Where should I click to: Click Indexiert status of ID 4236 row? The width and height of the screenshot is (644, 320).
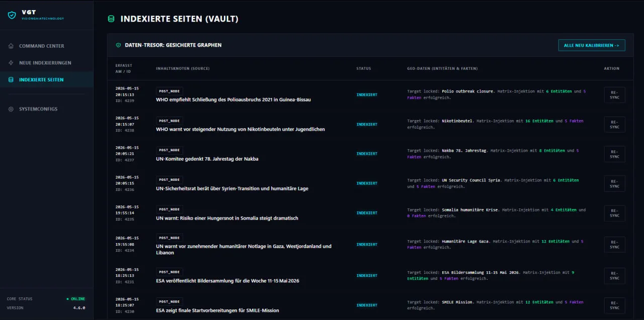(367, 183)
